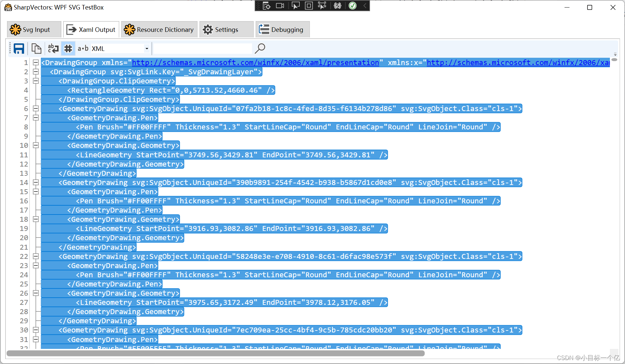Minimize the SharpVectors window

(567, 7)
